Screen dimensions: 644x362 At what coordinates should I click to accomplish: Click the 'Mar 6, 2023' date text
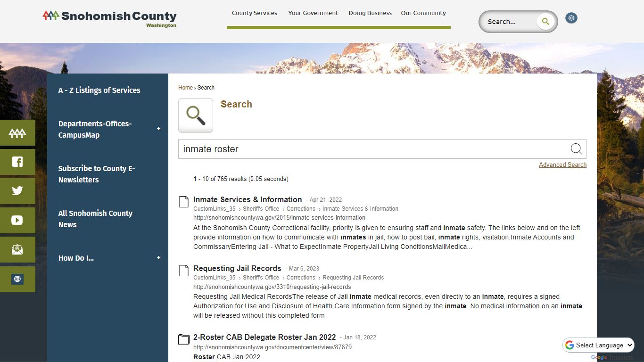(x=304, y=269)
